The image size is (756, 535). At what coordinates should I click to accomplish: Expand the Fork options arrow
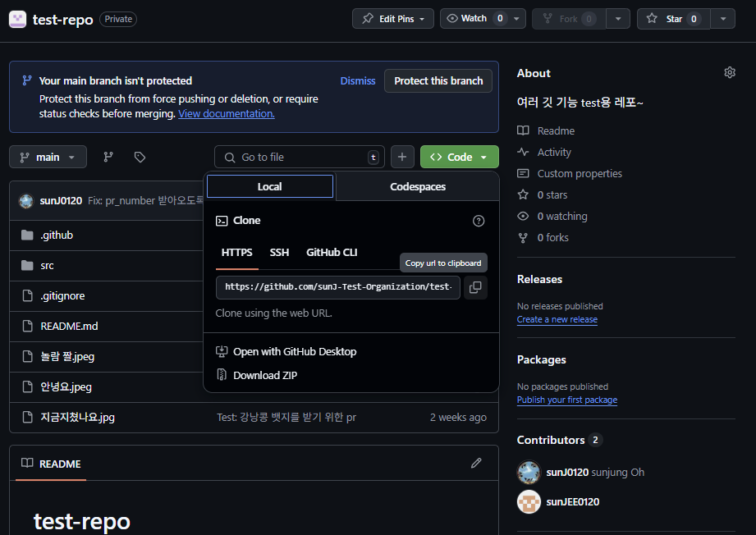(x=618, y=19)
